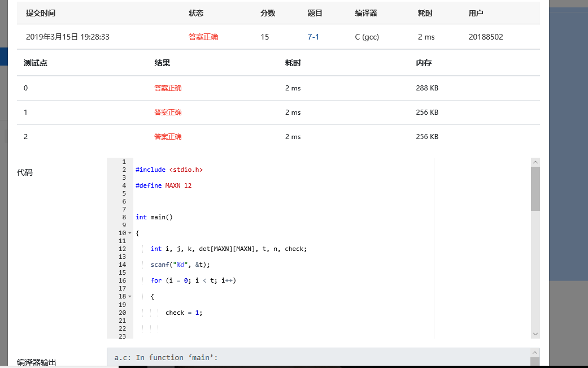Click the for (i = 0; i < t; i++) line
The image size is (588, 368).
tap(193, 280)
